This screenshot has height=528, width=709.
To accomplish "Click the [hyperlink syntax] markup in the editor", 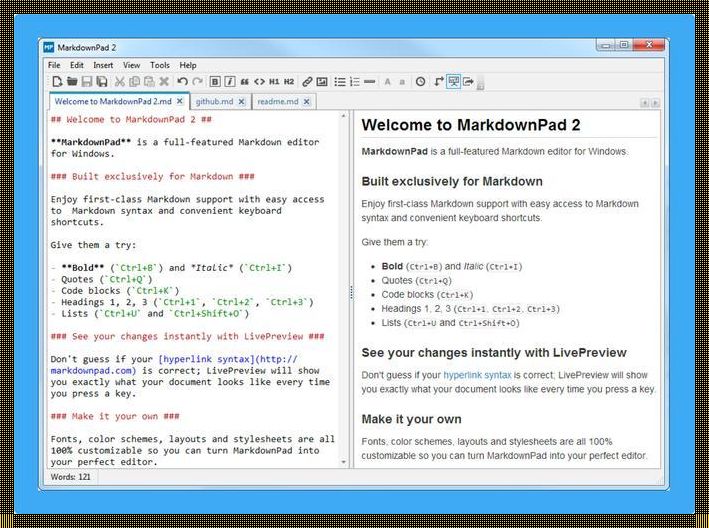I will pyautogui.click(x=207, y=359).
